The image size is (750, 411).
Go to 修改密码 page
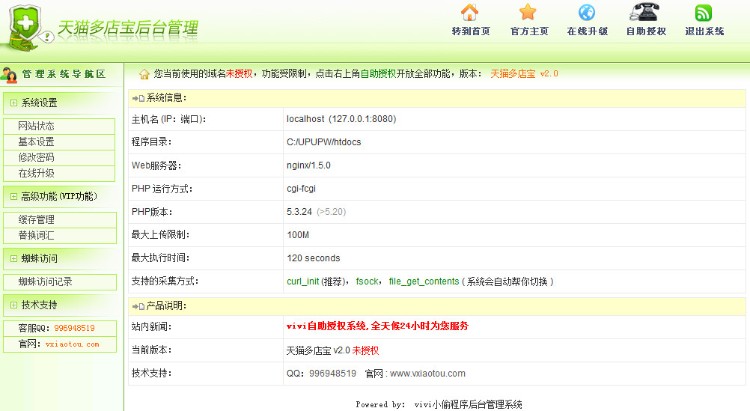coord(36,157)
